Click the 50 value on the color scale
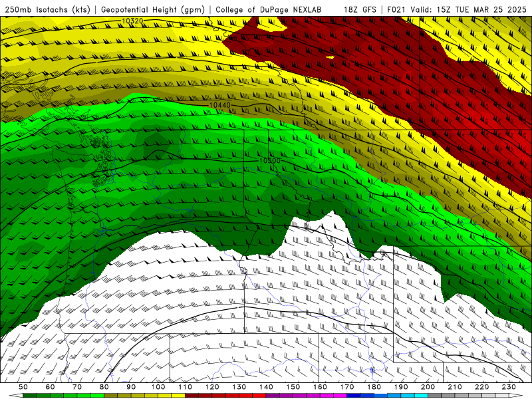The height and width of the screenshot is (399, 532). click(x=23, y=387)
